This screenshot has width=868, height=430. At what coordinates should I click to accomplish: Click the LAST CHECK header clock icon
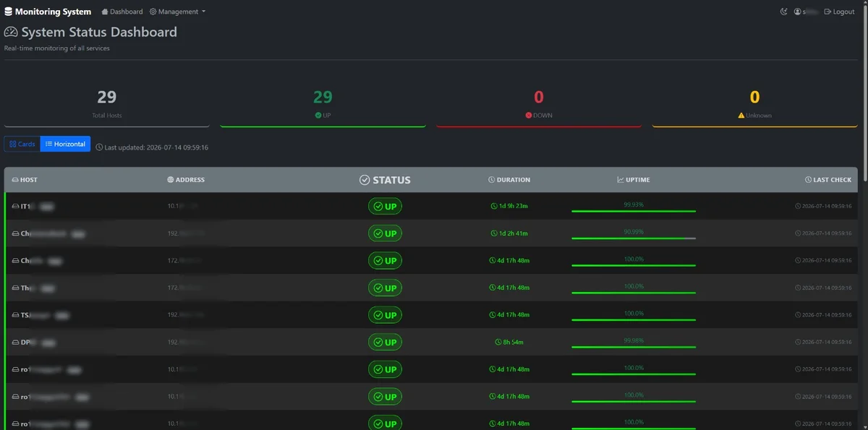point(808,180)
